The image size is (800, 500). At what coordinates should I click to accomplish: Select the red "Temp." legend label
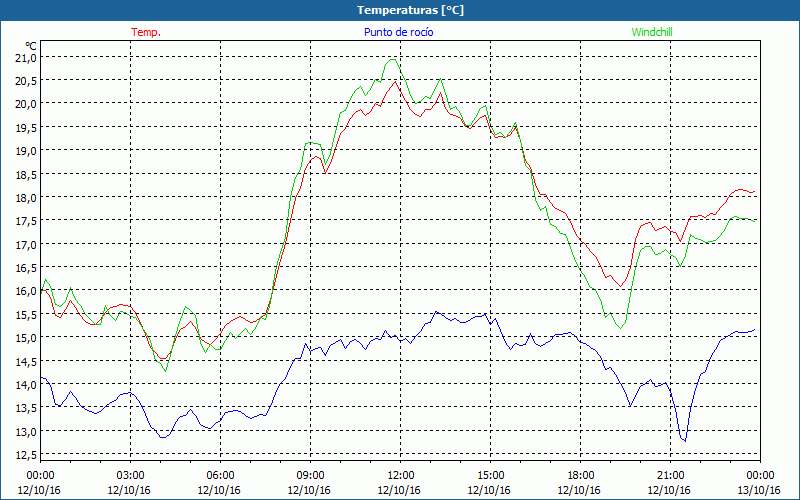click(x=146, y=32)
